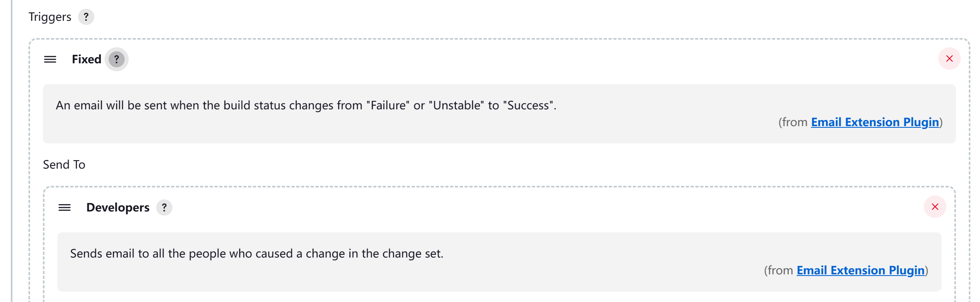Open Email Extension Plugin link in Developers help
The width and height of the screenshot is (980, 302).
[861, 270]
